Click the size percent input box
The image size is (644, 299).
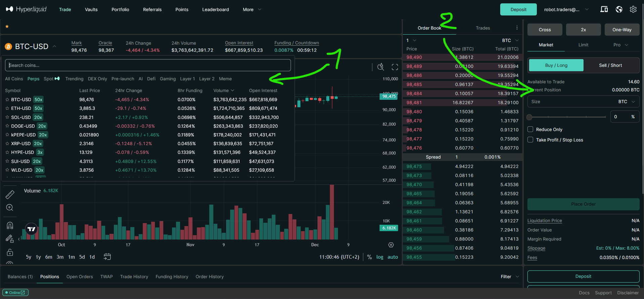coord(625,117)
